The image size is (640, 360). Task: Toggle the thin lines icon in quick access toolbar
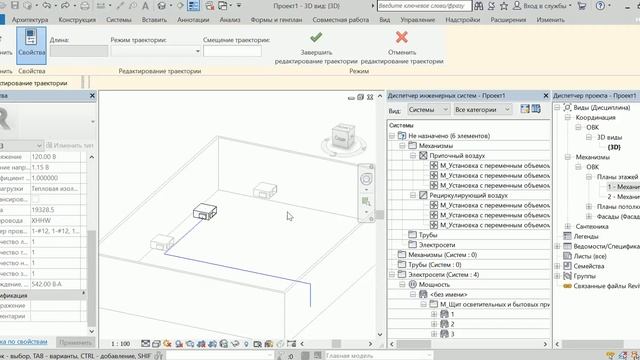(x=193, y=6)
